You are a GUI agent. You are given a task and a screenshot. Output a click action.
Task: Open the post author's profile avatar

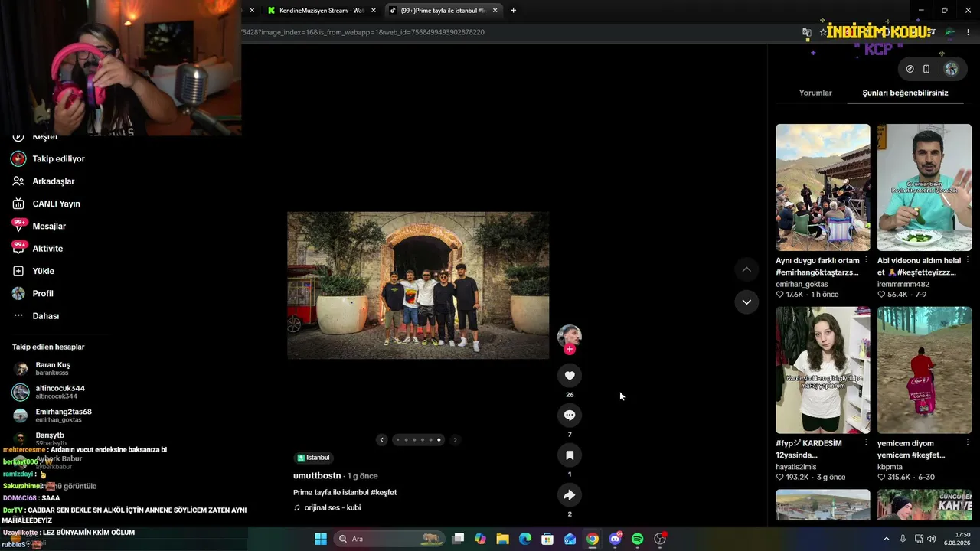click(x=570, y=336)
